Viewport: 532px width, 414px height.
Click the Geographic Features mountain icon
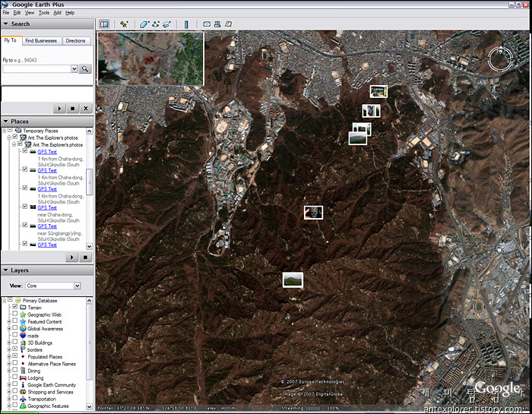click(23, 406)
